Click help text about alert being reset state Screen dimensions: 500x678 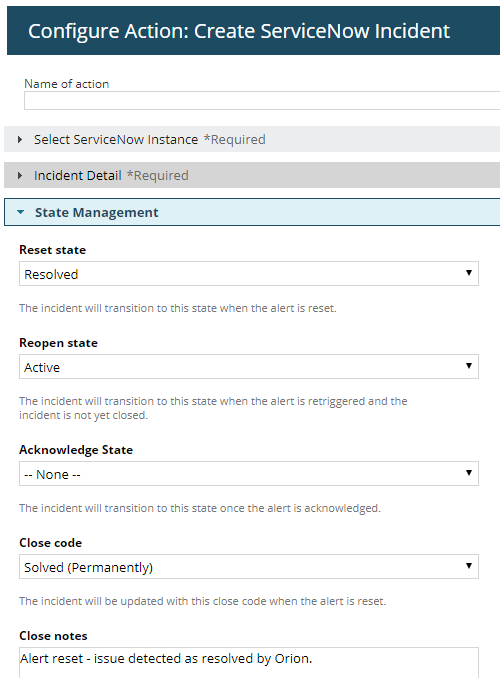178,308
